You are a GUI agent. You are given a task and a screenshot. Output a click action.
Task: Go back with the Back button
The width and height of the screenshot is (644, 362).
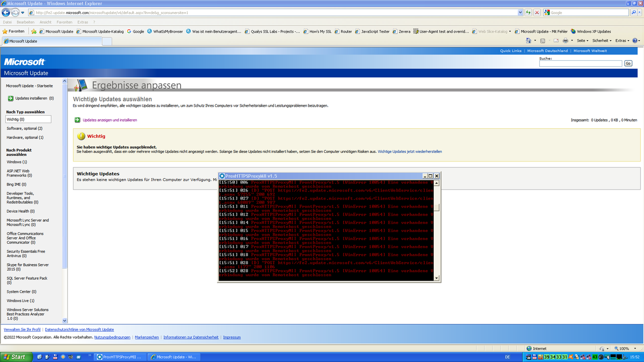(6, 12)
